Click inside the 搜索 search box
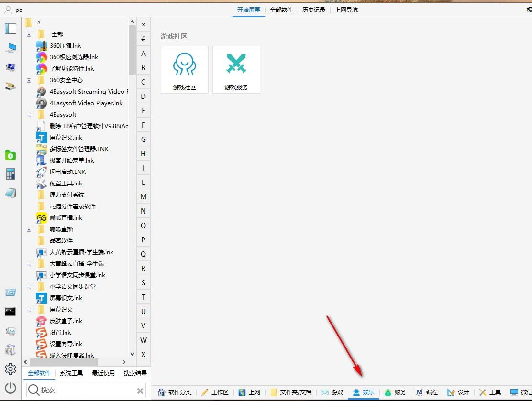 81,390
